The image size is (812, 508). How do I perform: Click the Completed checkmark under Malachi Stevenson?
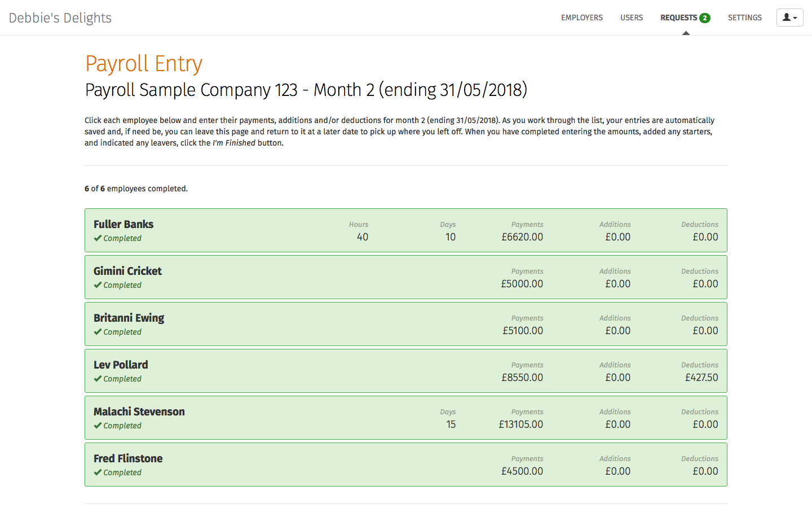[x=98, y=426]
